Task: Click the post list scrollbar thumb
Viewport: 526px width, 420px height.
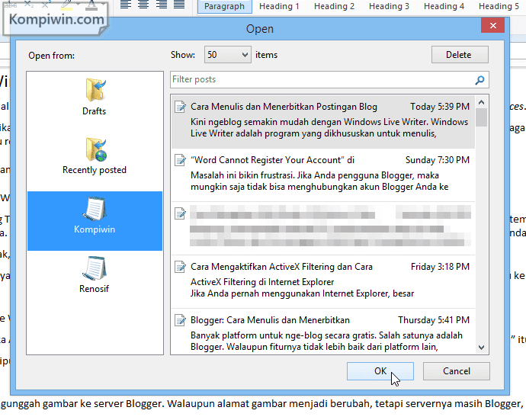Action: click(481, 117)
